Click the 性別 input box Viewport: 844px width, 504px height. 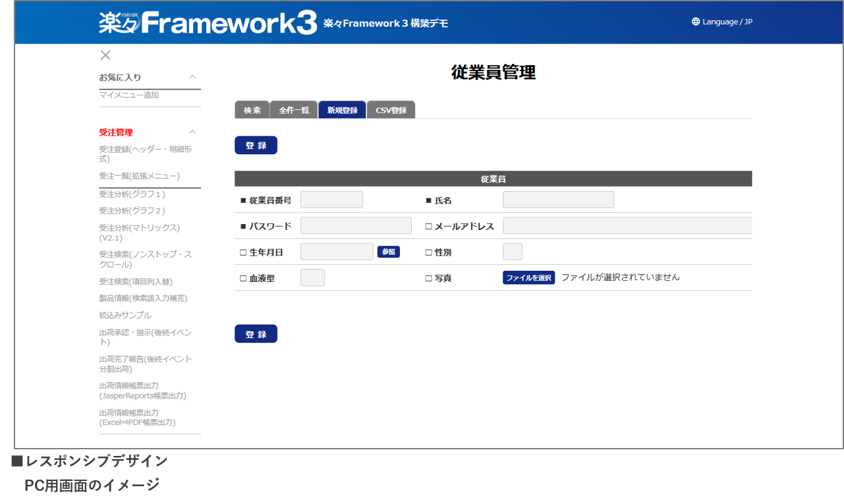pos(513,252)
